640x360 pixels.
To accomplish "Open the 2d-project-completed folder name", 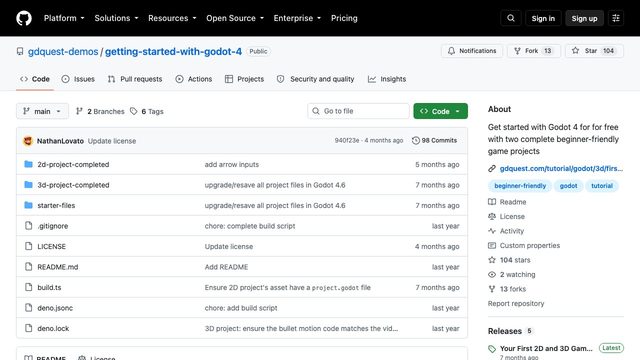I will (x=73, y=164).
